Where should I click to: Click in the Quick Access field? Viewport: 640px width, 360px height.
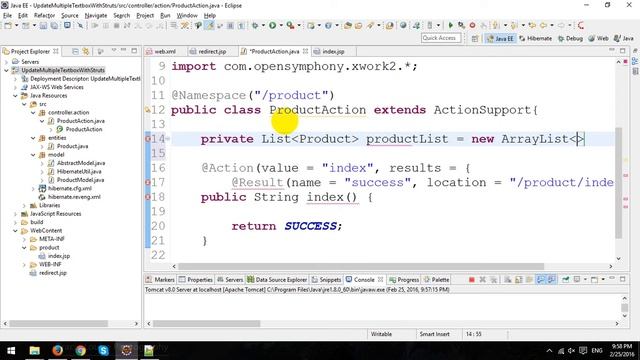441,38
